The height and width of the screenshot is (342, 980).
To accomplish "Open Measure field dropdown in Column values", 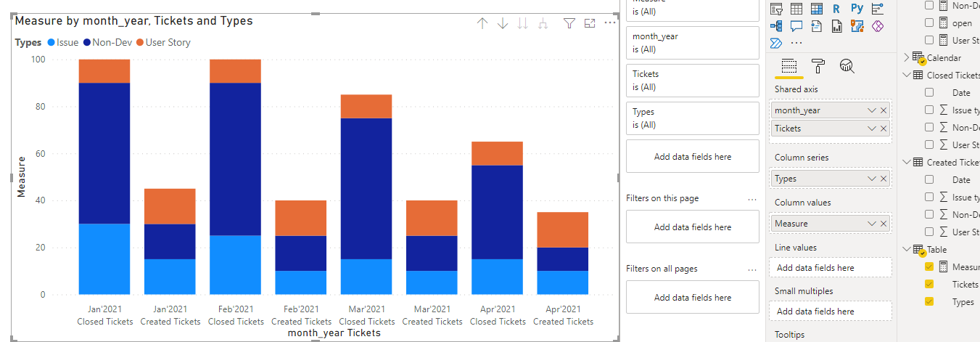I will (x=872, y=224).
